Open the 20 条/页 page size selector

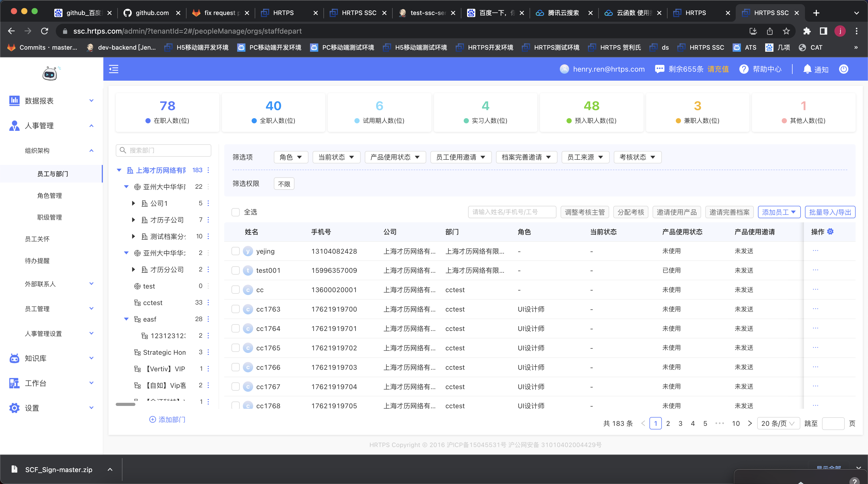(778, 423)
